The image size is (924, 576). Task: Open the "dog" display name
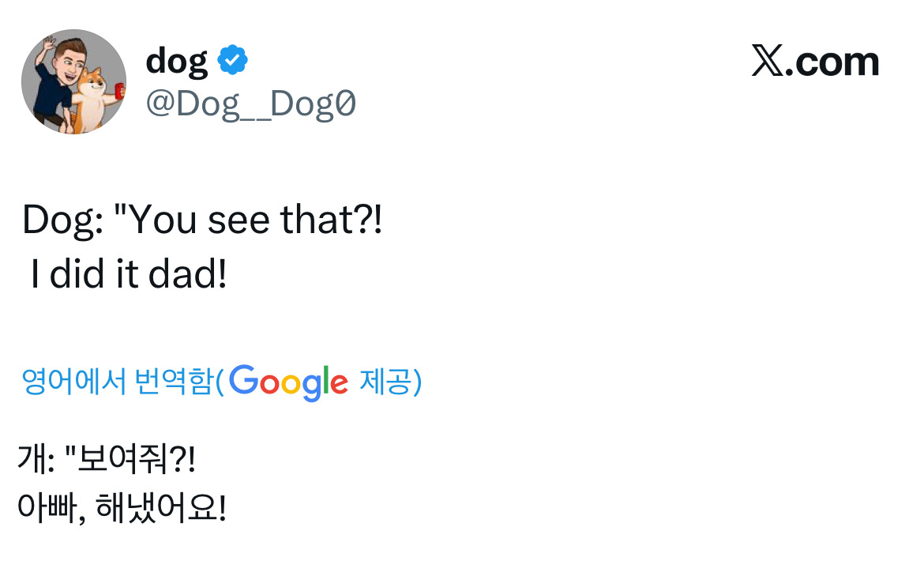click(x=176, y=61)
